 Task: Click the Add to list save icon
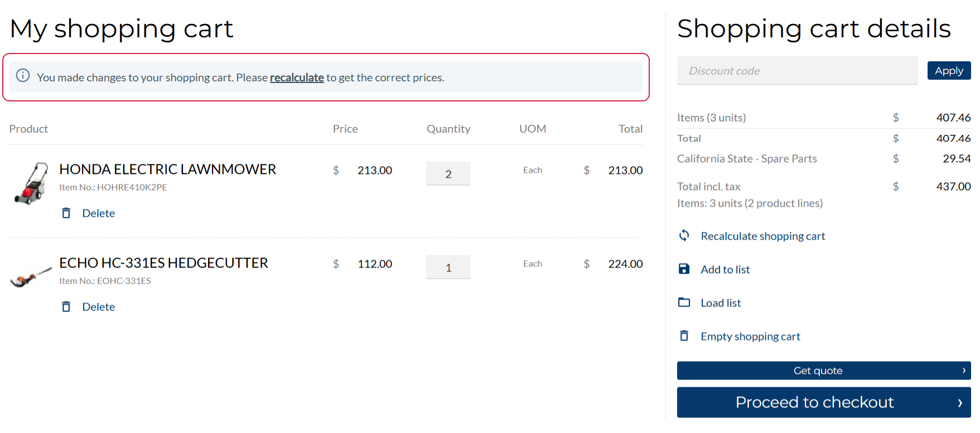point(684,269)
